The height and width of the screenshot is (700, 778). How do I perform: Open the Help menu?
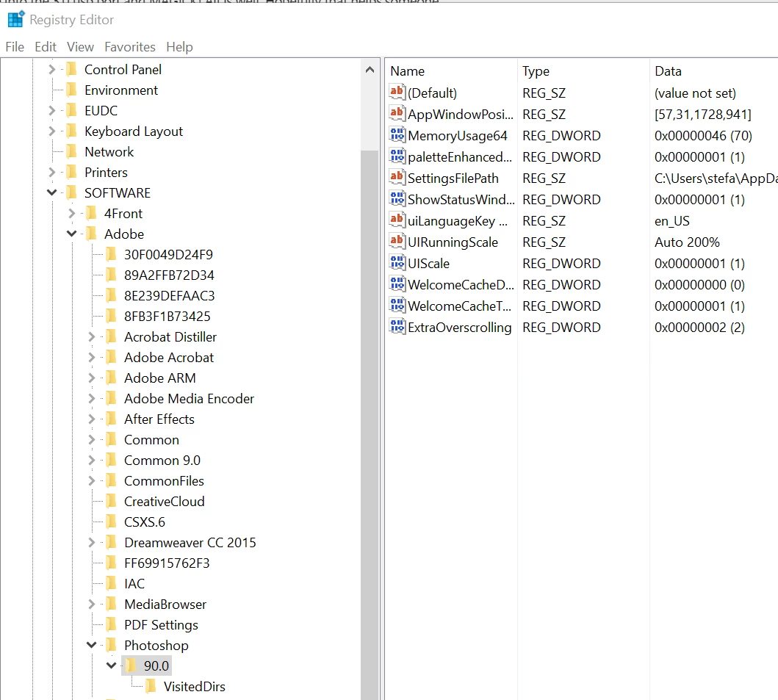pyautogui.click(x=179, y=46)
